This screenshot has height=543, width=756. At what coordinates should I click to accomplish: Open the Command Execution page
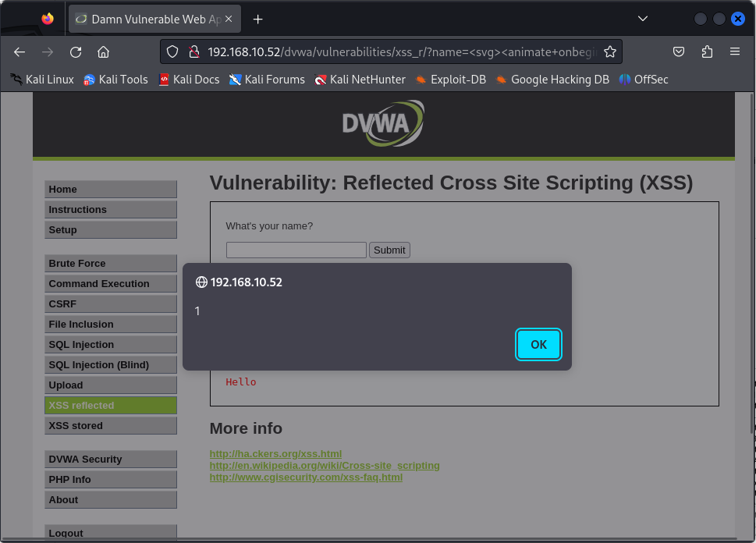click(x=111, y=283)
